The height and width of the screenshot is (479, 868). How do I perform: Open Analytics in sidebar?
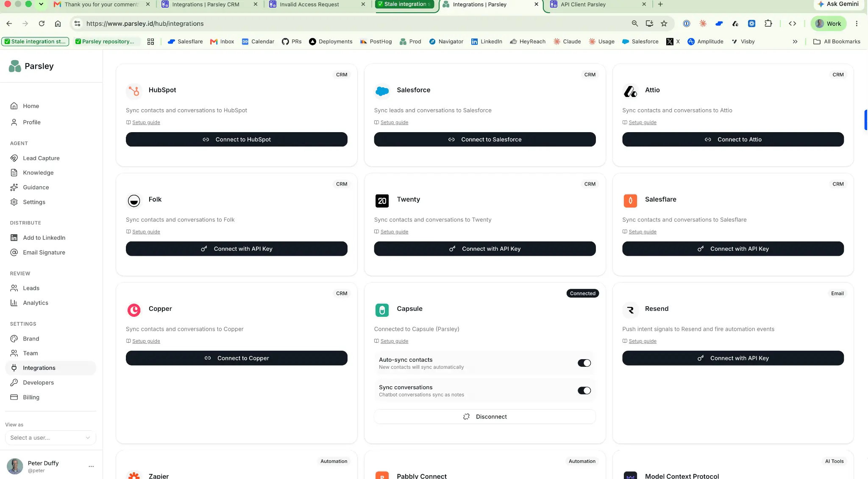50,303
